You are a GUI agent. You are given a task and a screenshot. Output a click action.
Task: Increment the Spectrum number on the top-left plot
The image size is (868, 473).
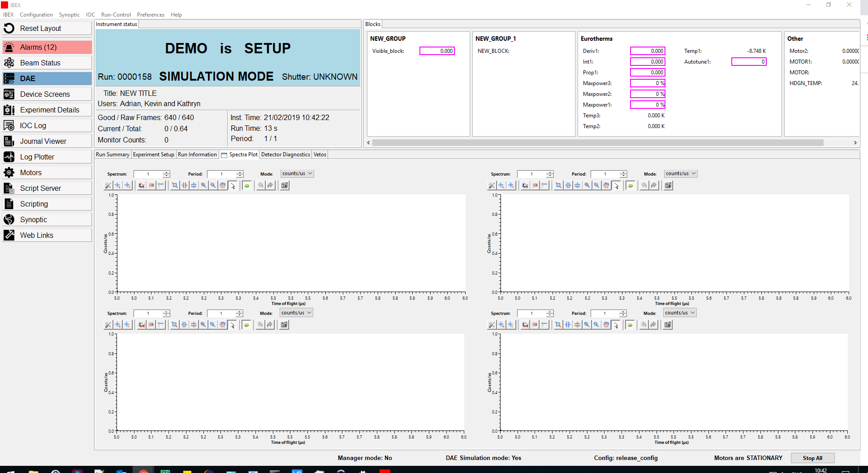tap(166, 172)
